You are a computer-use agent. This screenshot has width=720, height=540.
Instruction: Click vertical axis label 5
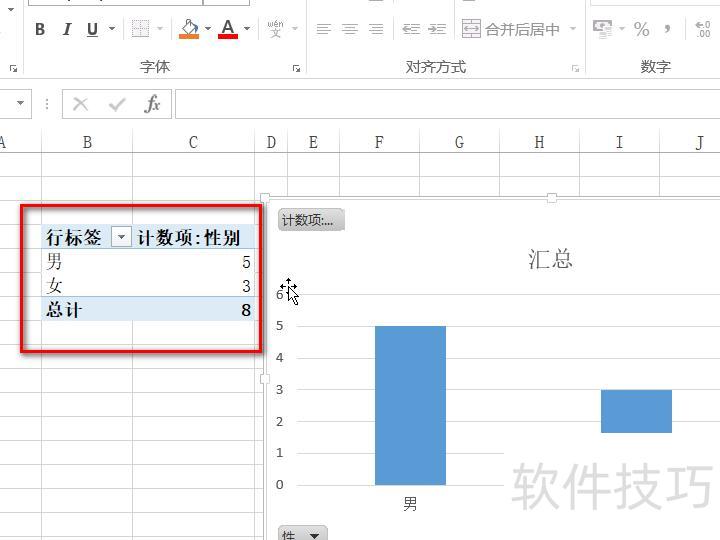click(280, 326)
